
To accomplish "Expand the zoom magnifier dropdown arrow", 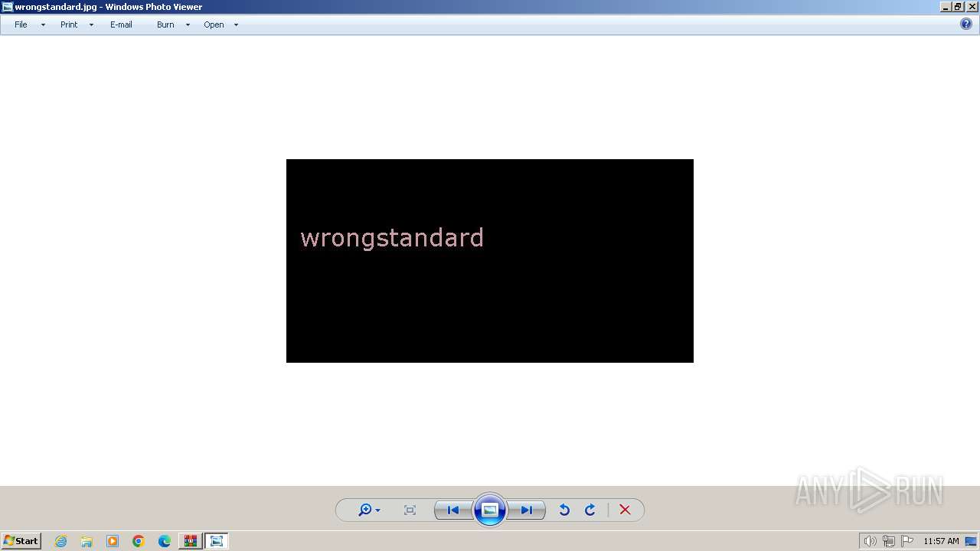I will coord(377,510).
